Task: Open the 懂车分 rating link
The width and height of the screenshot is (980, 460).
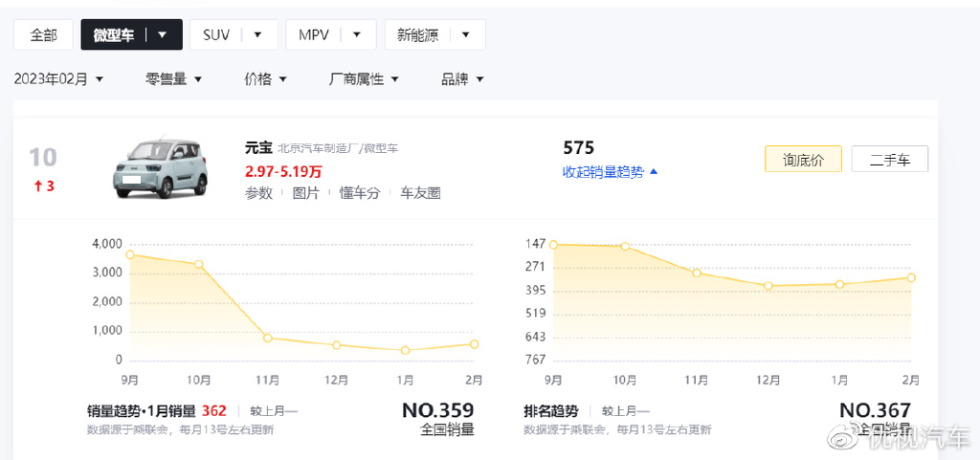Action: point(360,193)
